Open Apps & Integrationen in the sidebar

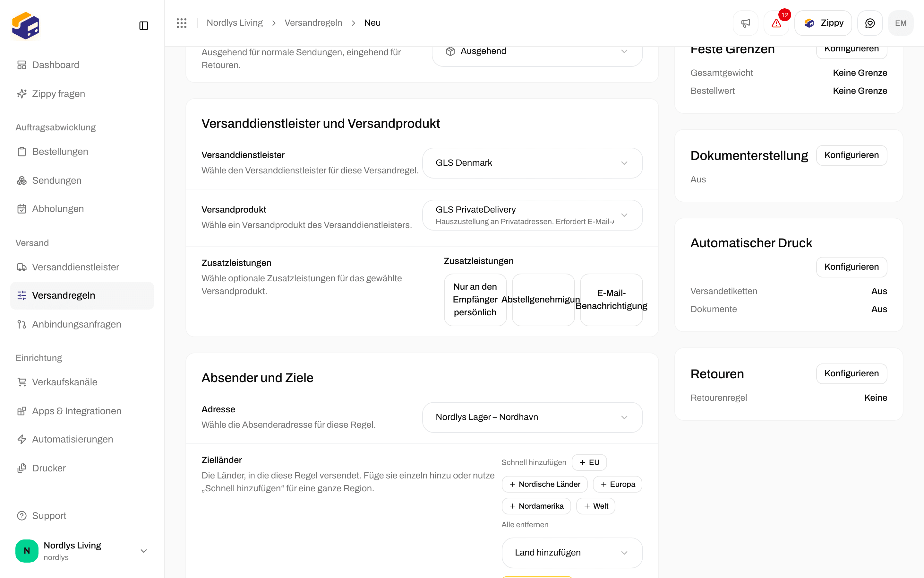(x=82, y=411)
